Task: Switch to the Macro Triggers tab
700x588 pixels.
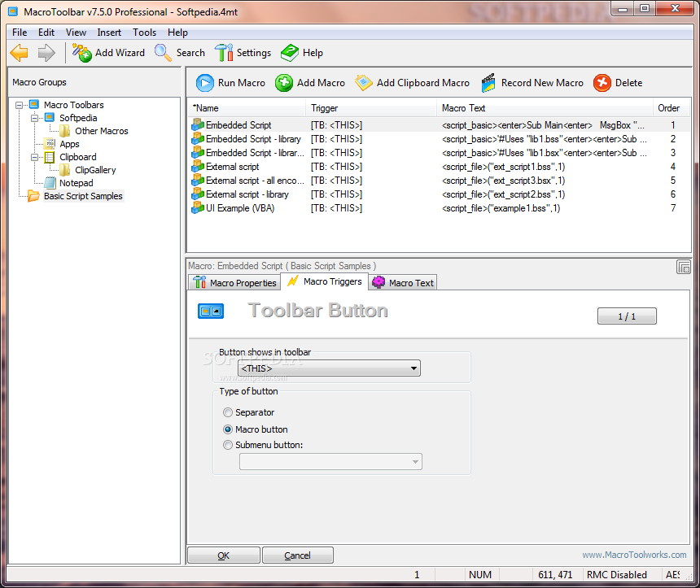Action: 325,281
